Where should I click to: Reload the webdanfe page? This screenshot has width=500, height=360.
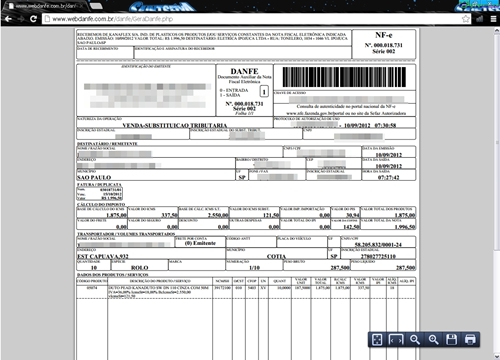(33, 19)
